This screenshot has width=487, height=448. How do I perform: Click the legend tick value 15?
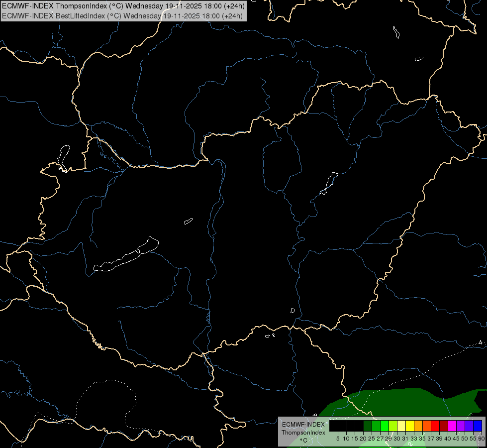(x=355, y=439)
